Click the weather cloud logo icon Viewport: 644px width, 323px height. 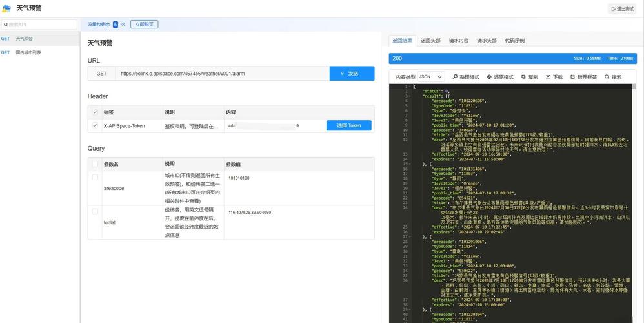(6, 8)
